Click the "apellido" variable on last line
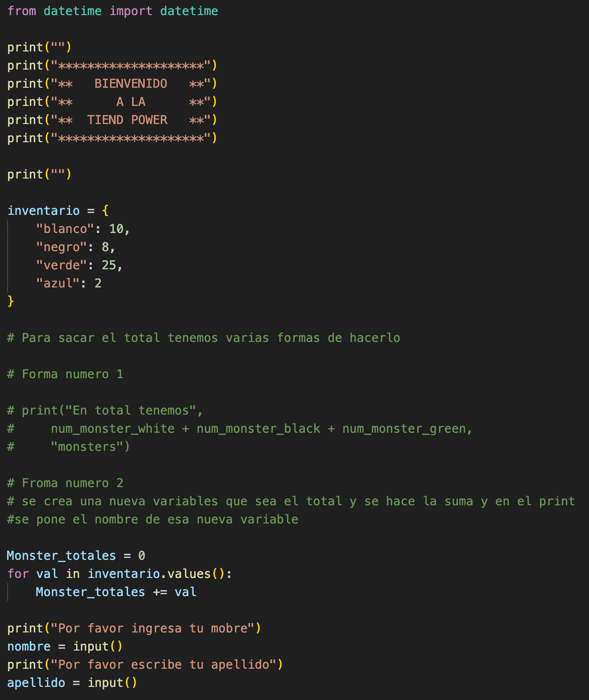589x700 pixels. click(x=36, y=683)
